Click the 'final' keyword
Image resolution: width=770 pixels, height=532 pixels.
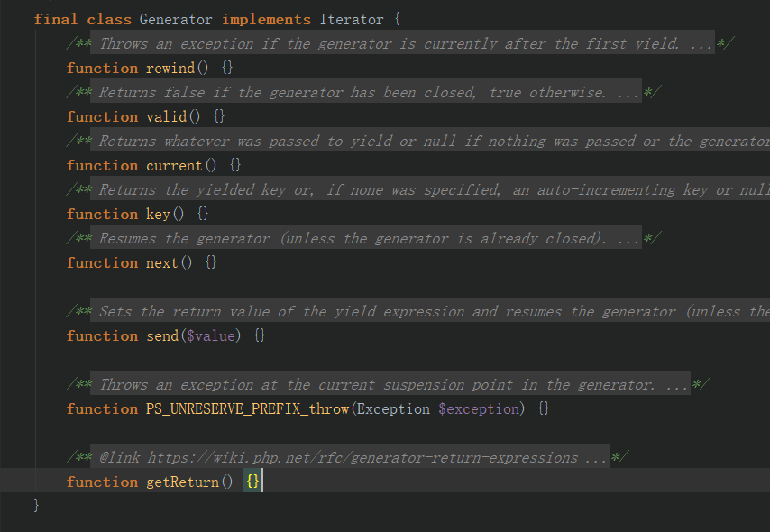click(56, 19)
